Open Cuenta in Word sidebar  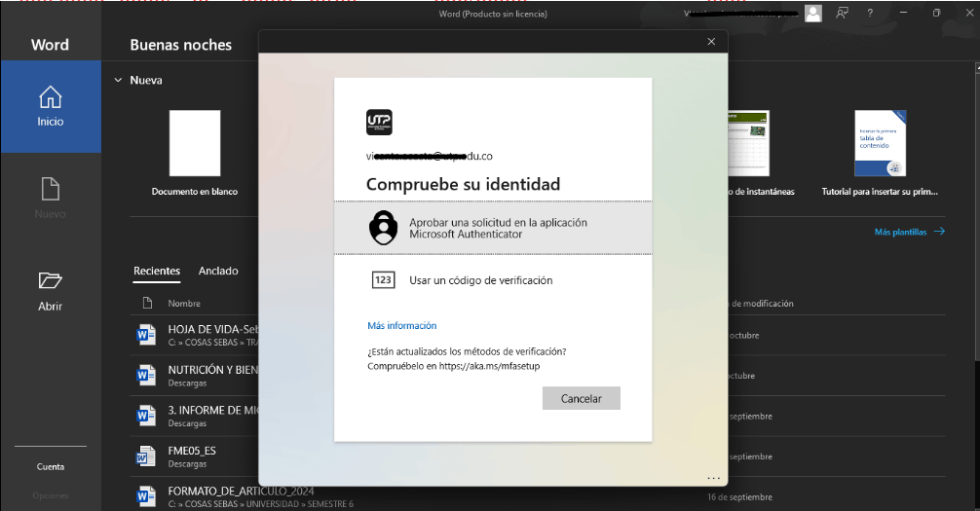coord(51,466)
